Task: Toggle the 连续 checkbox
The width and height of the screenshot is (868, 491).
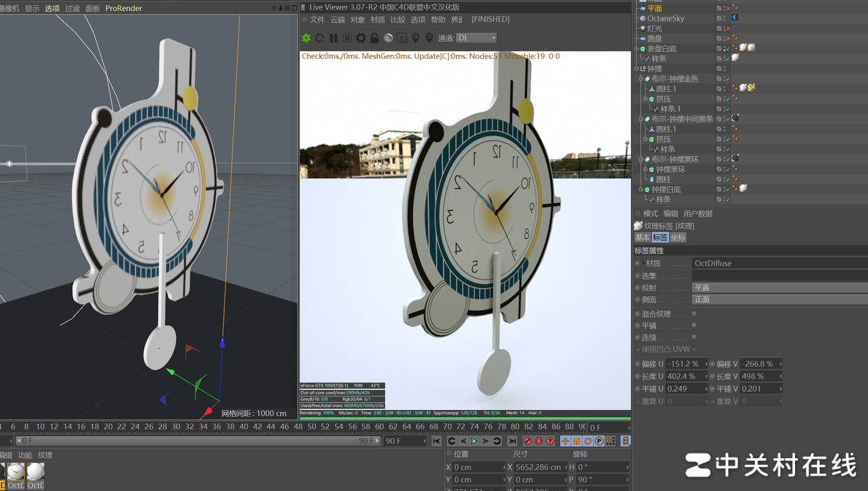Action: click(694, 337)
